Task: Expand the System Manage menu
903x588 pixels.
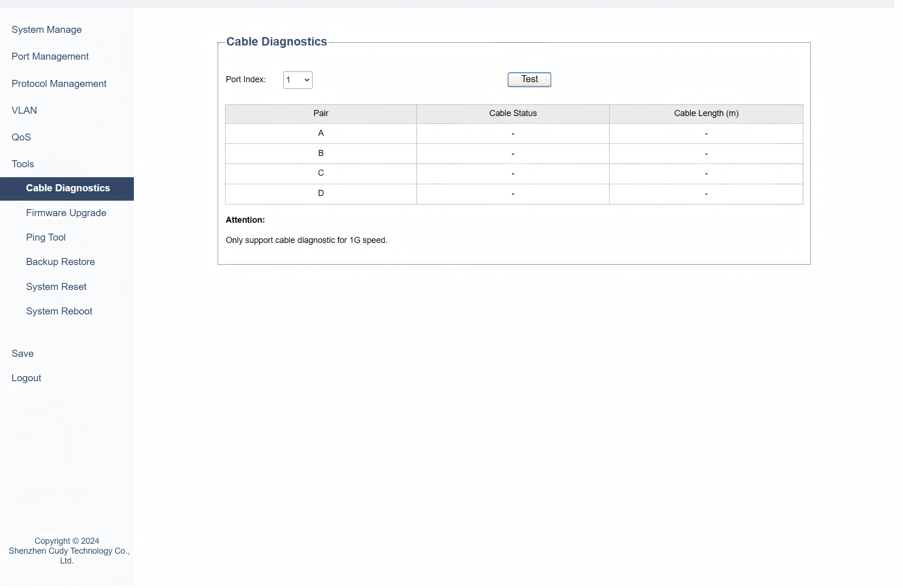Action: (47, 30)
